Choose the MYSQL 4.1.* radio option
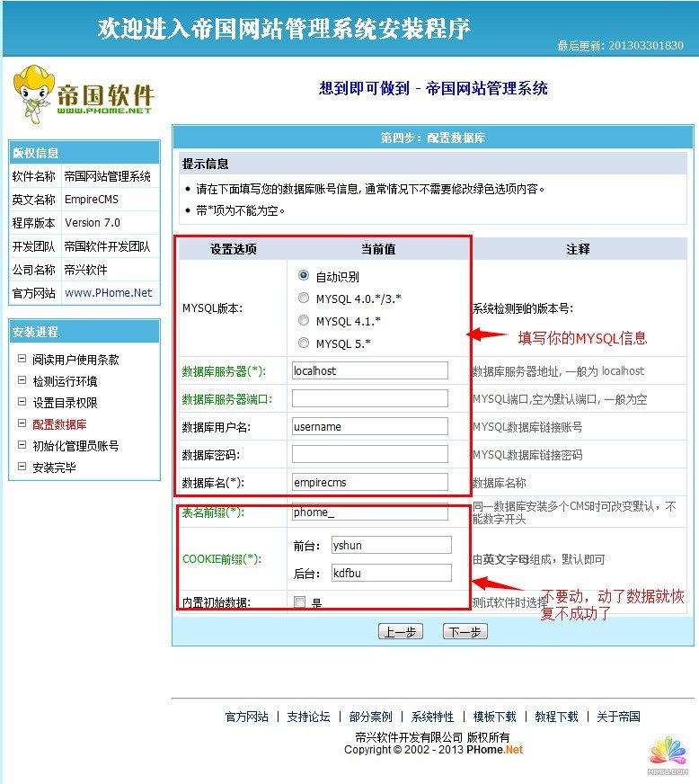The height and width of the screenshot is (784, 699). coord(304,320)
